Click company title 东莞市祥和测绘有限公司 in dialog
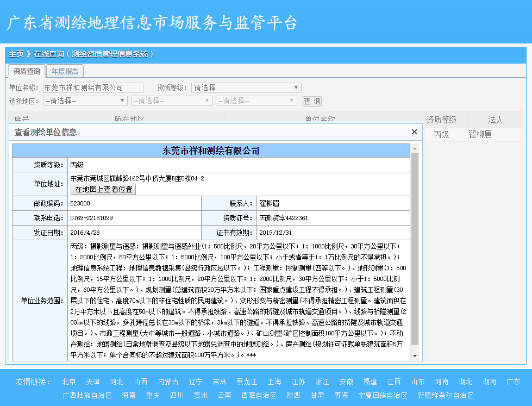This screenshot has height=406, width=532. [211, 151]
